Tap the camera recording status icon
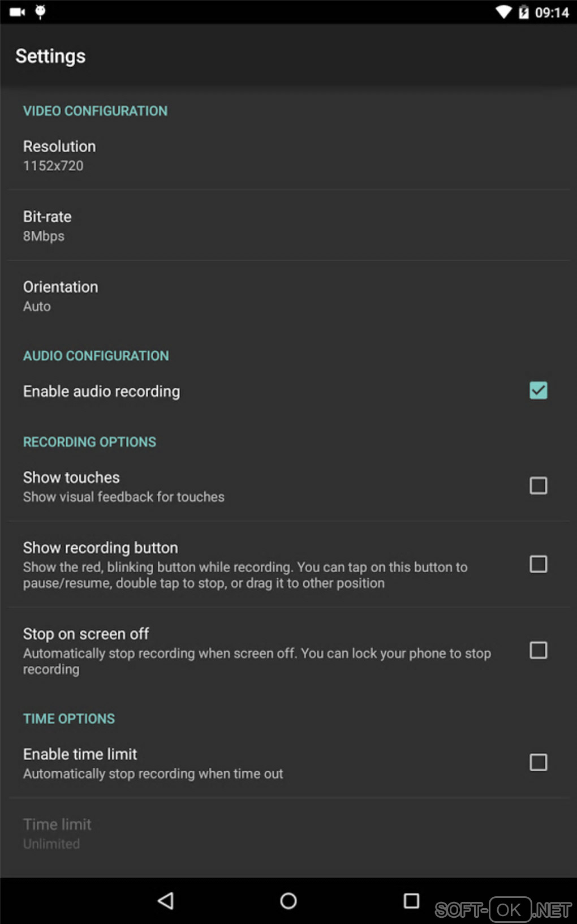Viewport: 577px width, 924px height. [18, 12]
